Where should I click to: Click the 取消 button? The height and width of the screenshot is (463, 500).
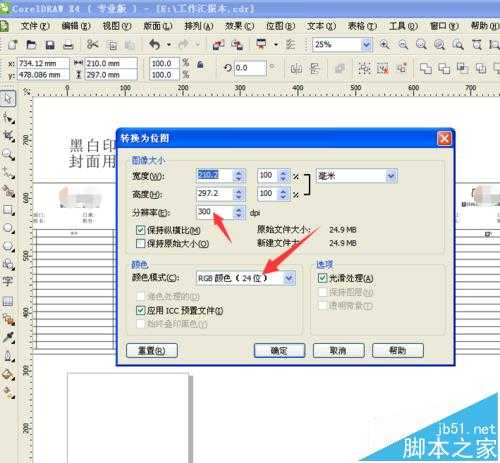point(338,351)
